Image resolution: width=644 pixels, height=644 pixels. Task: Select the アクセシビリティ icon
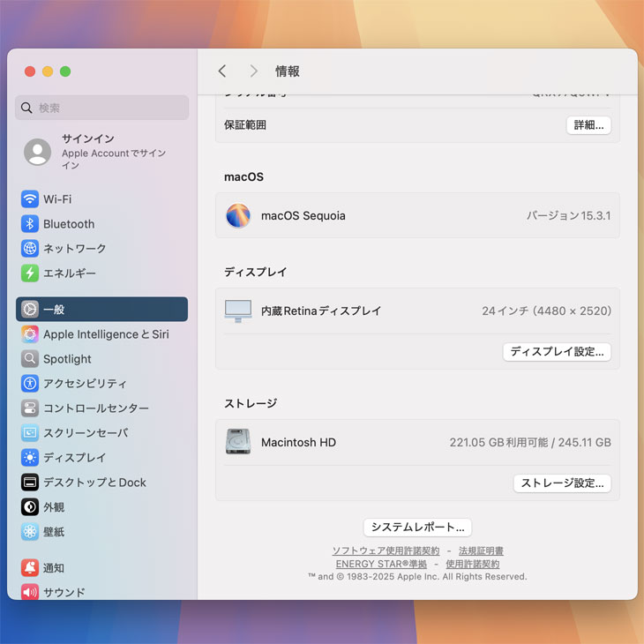click(x=30, y=384)
